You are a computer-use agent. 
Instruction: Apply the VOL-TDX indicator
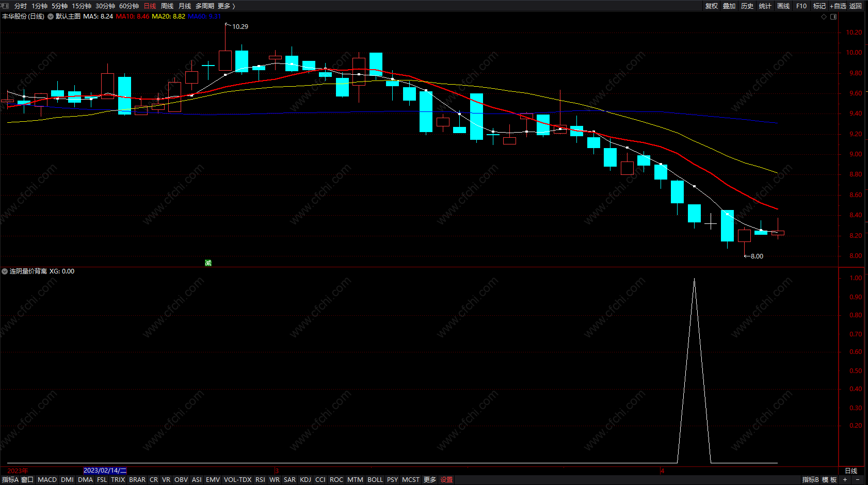(x=238, y=479)
